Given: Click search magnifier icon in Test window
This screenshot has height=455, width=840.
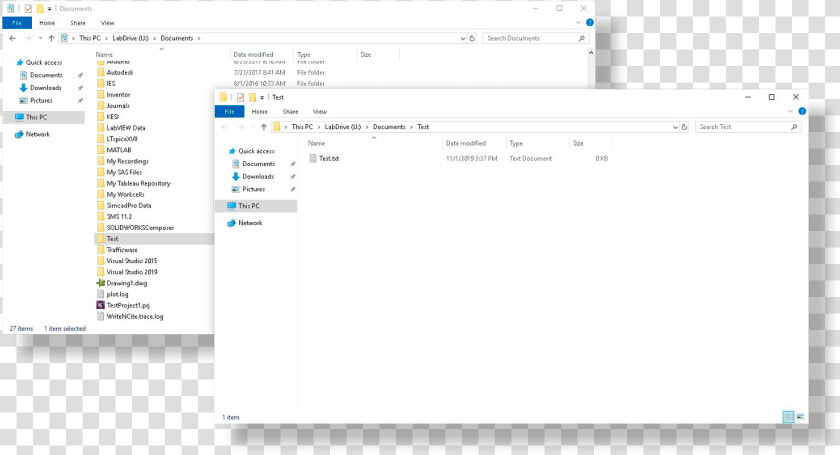Looking at the screenshot, I should [794, 127].
